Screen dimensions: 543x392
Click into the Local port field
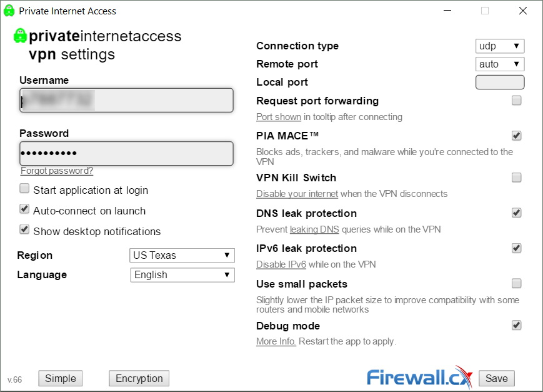[x=500, y=82]
